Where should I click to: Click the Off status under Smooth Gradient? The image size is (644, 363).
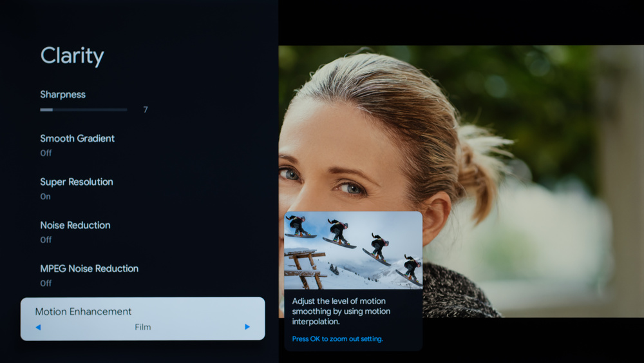pyautogui.click(x=46, y=153)
